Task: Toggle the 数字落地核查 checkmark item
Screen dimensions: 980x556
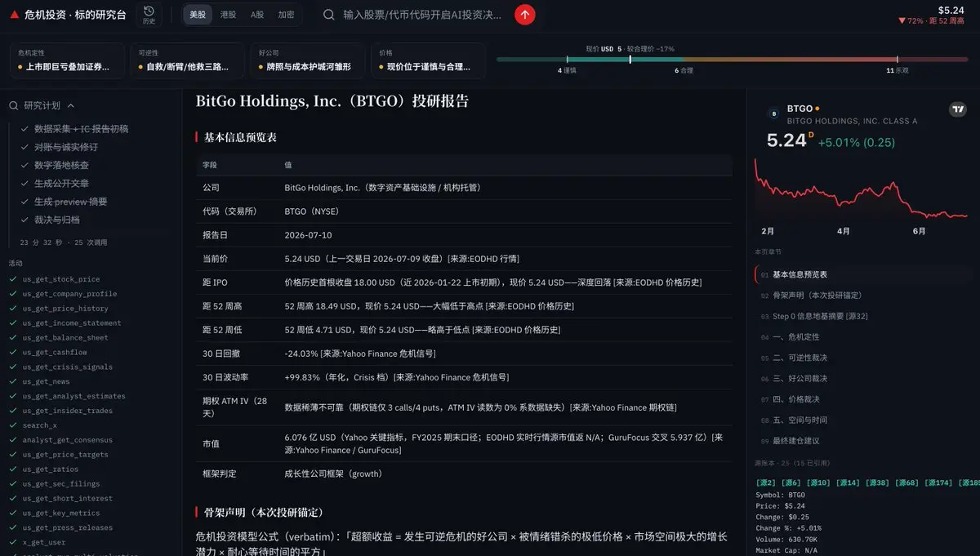Action: (x=25, y=165)
